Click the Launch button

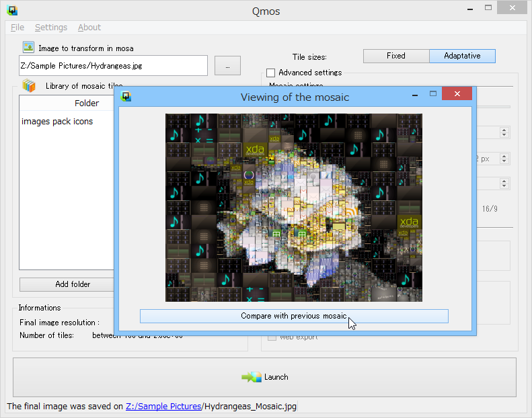264,377
